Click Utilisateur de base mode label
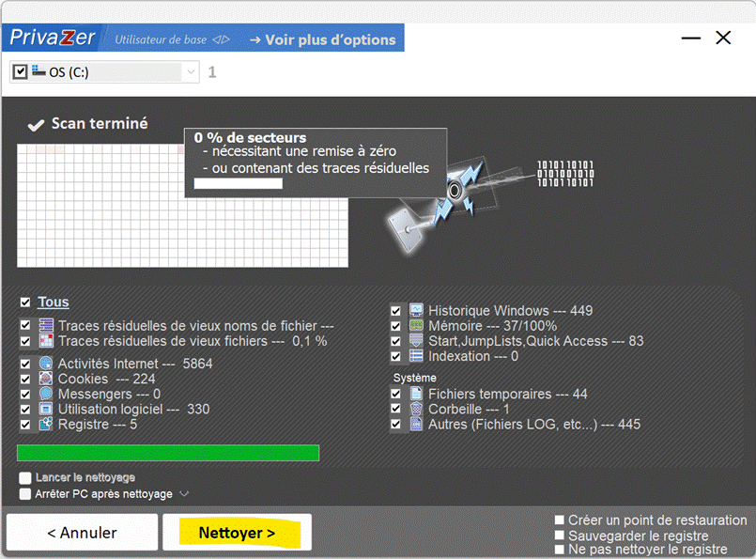 (x=161, y=39)
